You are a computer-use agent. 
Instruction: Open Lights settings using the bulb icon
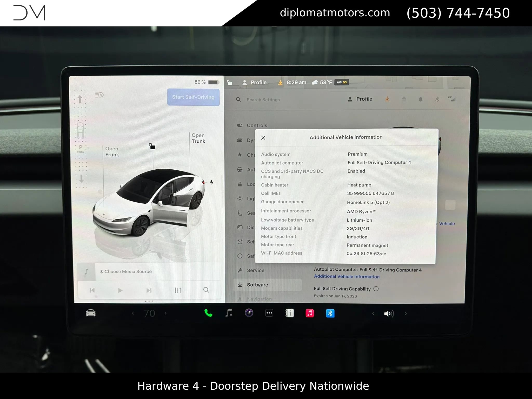click(x=240, y=199)
